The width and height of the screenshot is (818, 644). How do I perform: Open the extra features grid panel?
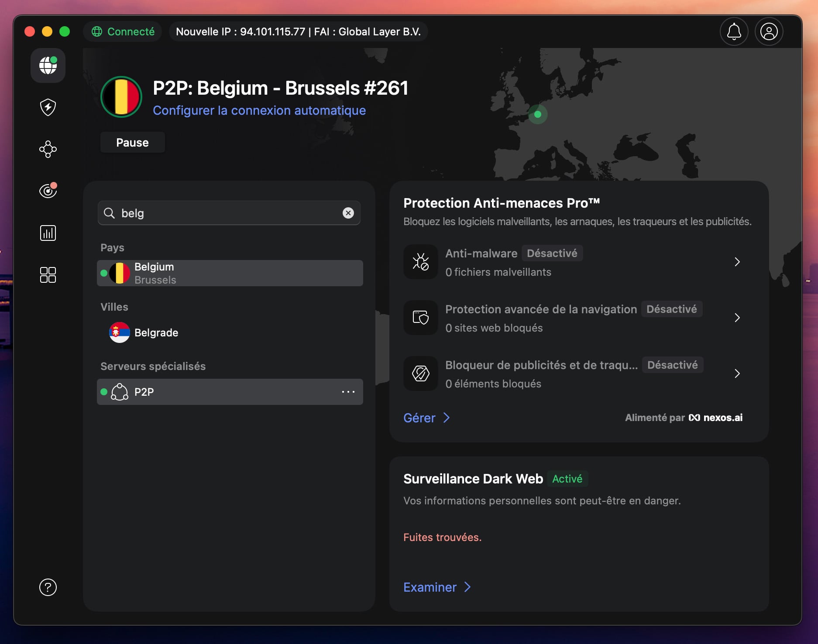48,275
